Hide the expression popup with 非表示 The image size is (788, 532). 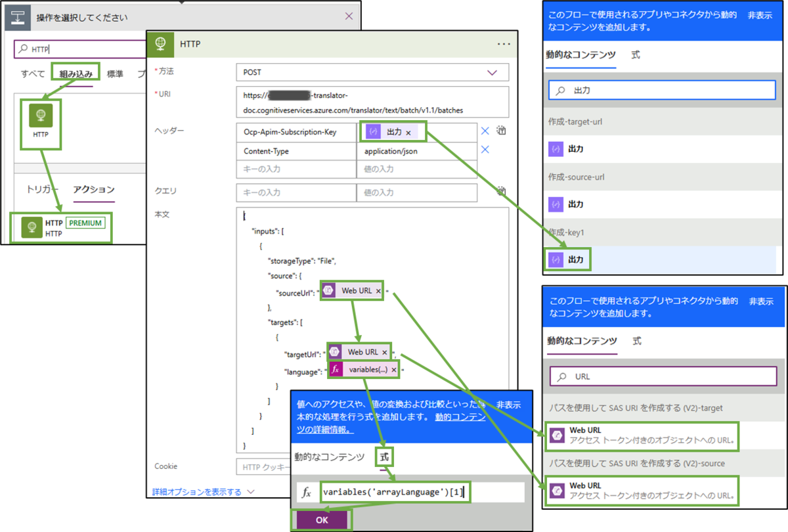tap(508, 405)
